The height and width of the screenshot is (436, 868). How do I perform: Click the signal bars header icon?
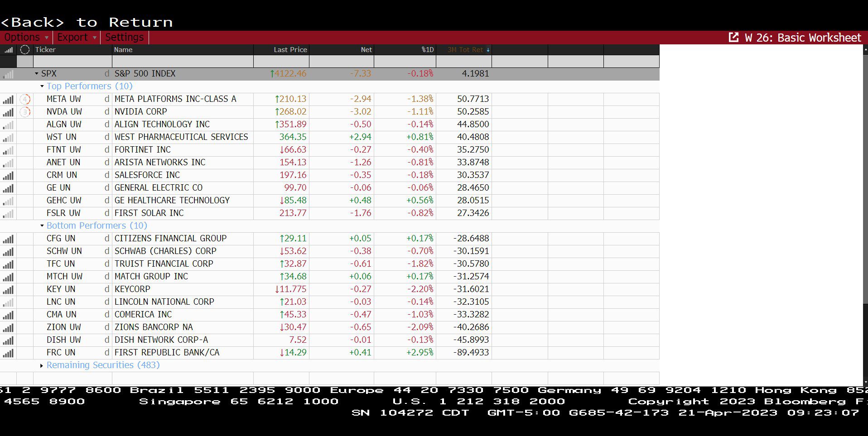click(9, 50)
